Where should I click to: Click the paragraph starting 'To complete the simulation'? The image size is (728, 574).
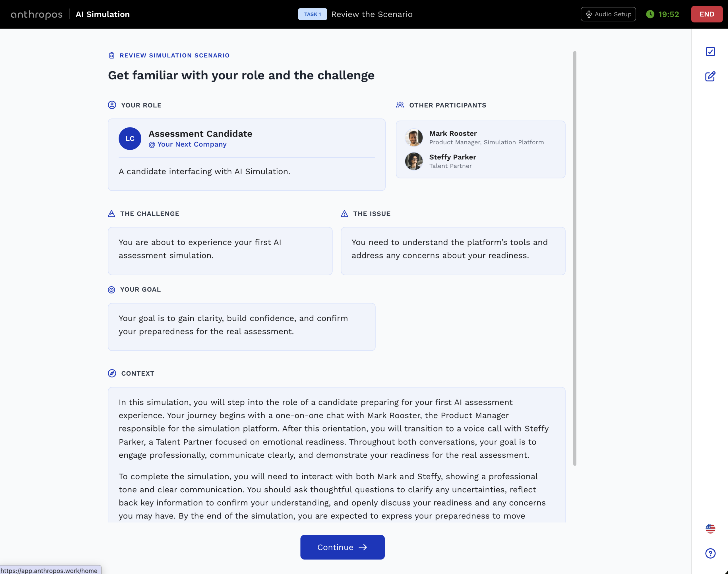(332, 496)
